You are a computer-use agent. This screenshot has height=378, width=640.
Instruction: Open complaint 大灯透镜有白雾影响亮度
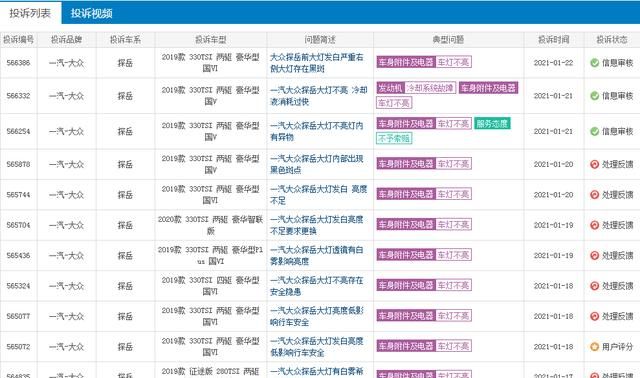tap(317, 256)
